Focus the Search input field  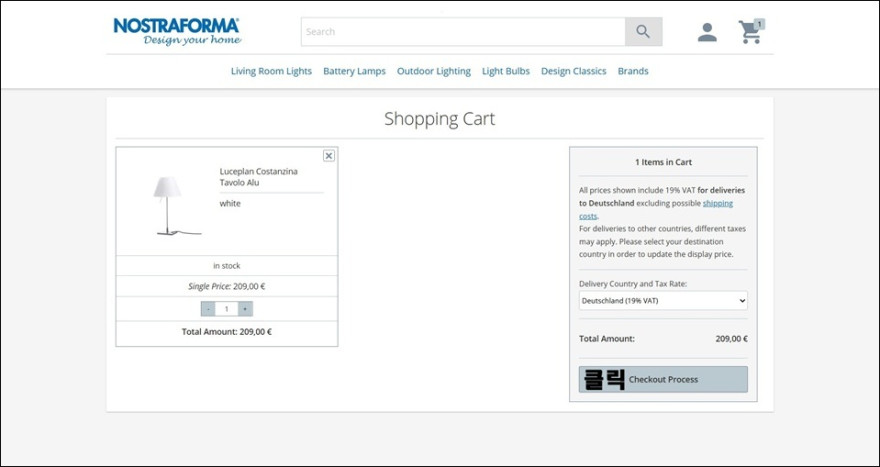tap(463, 31)
